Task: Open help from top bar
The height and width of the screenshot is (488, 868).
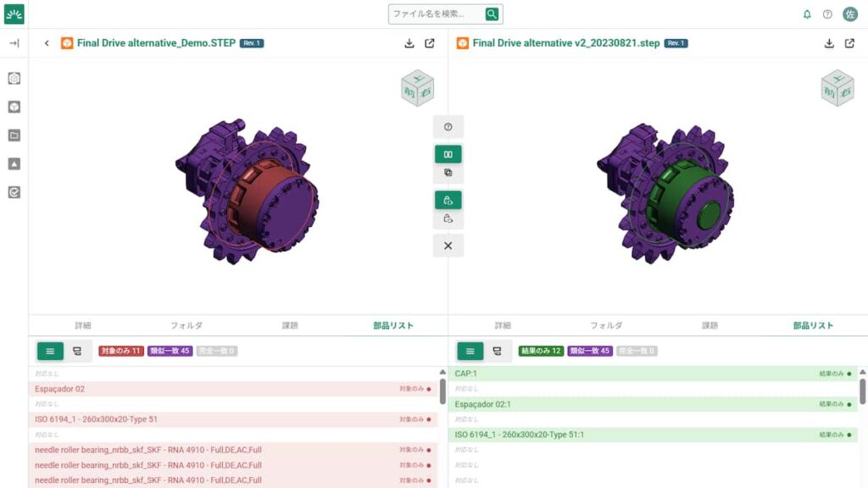Action: click(x=827, y=14)
